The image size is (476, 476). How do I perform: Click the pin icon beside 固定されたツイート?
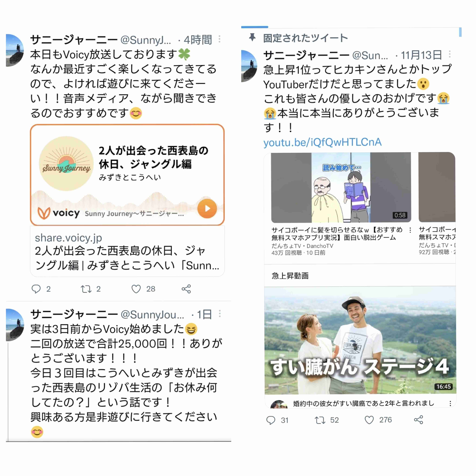pos(252,37)
